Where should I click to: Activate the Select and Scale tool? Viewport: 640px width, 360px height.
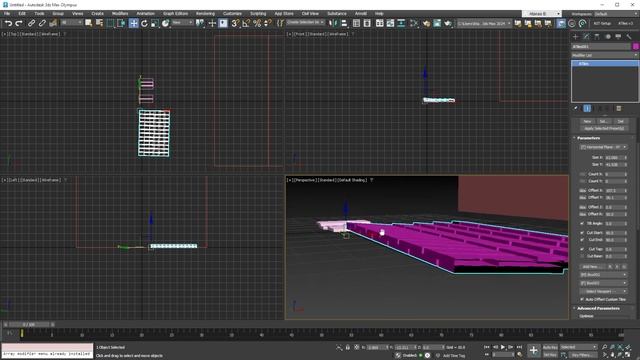(x=155, y=23)
